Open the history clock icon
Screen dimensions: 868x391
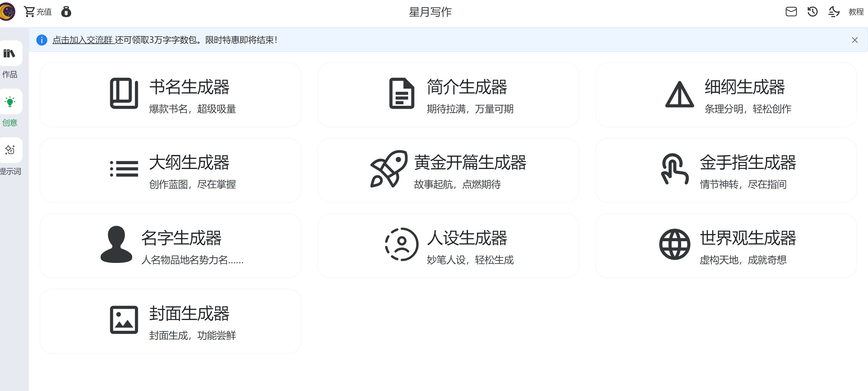click(x=812, y=12)
